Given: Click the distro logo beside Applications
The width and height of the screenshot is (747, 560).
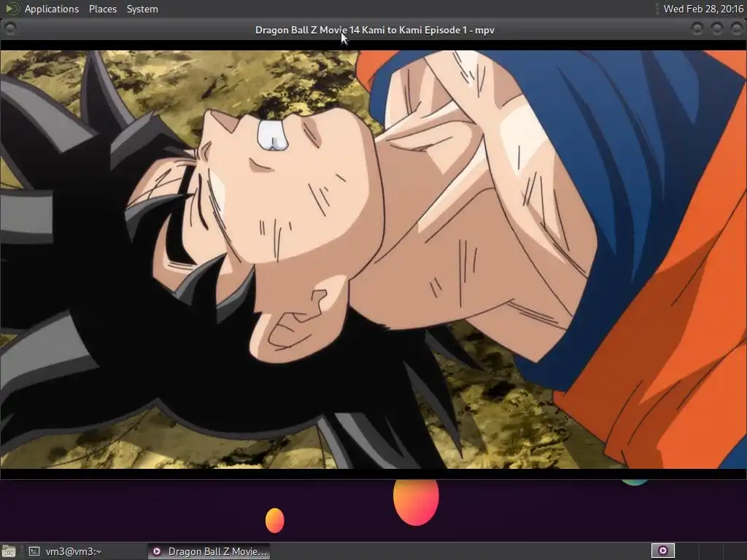Looking at the screenshot, I should coord(12,9).
